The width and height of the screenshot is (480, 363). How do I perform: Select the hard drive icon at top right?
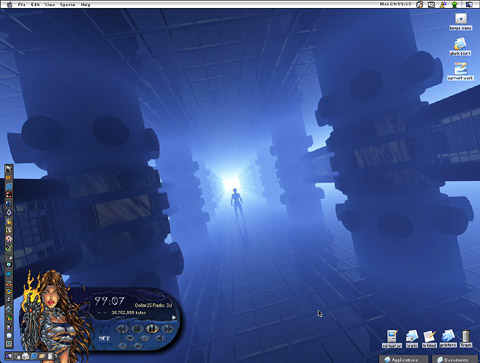460,21
